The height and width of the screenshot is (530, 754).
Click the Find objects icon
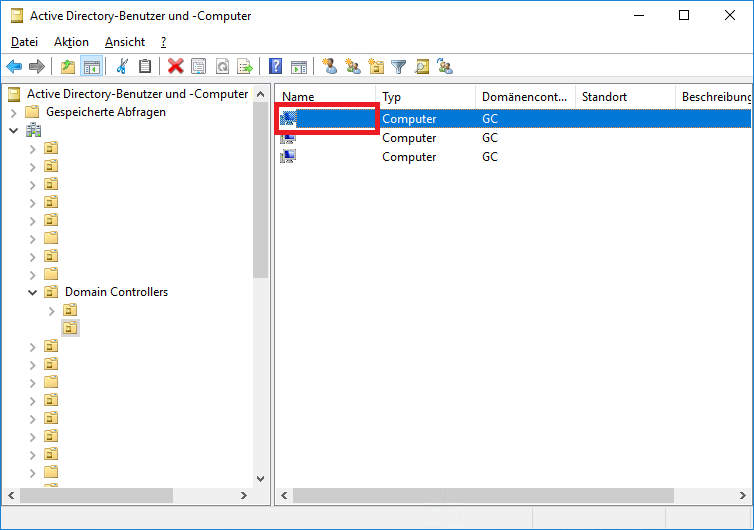(x=422, y=66)
